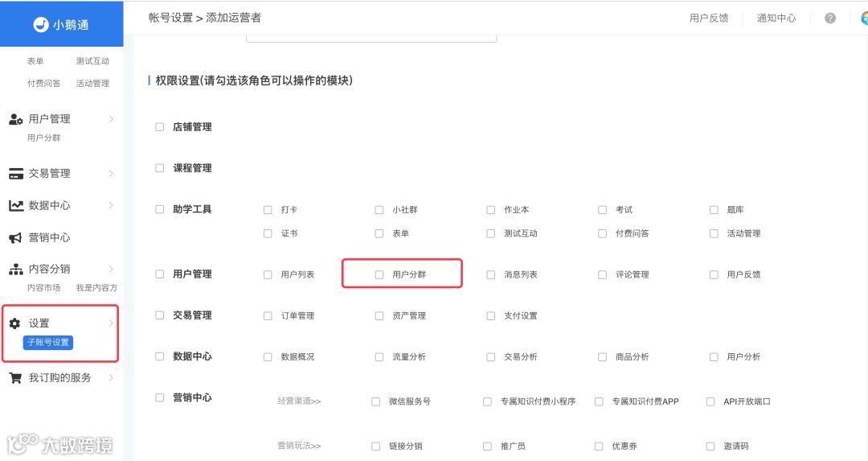Click the 用户管理 sidebar icon

click(x=15, y=118)
